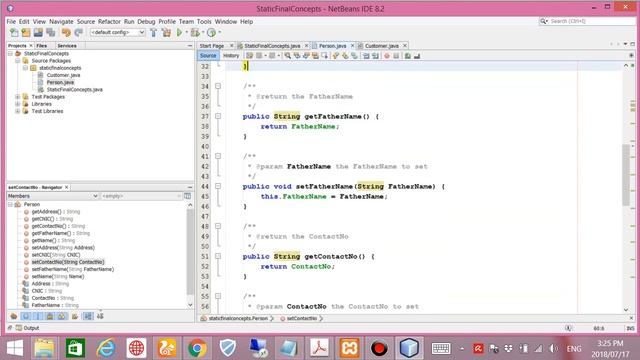
Task: Collapse code fold at line 51
Action: [218, 256]
